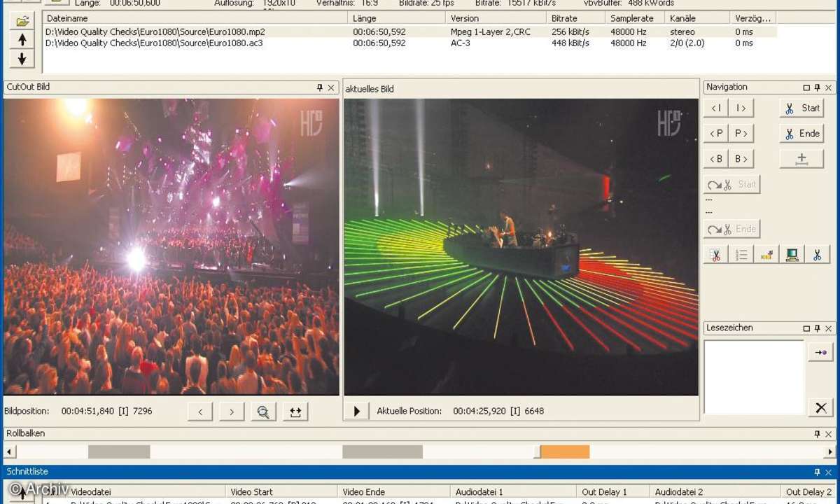Select the Euro1080.ac3 audio file row
The width and height of the screenshot is (840, 504).
[409, 43]
